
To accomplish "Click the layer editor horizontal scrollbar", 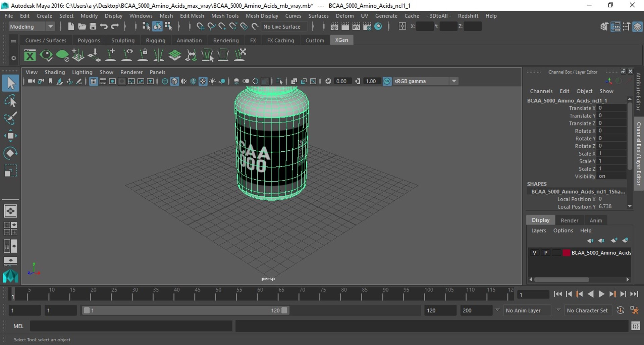I will (x=562, y=280).
